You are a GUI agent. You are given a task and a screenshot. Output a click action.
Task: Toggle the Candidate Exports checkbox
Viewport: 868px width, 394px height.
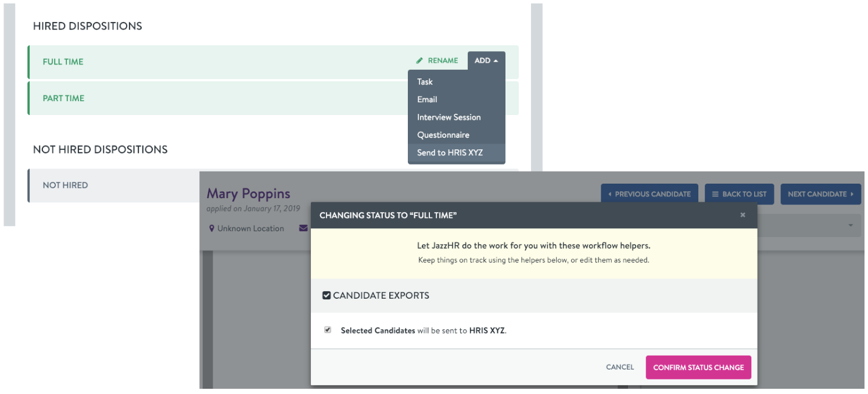tap(327, 295)
